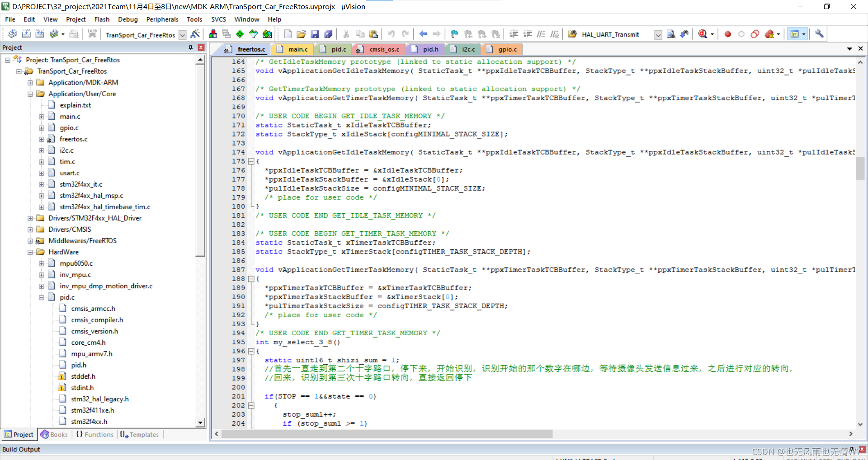Start the debug session magnifier icon

(x=703, y=34)
